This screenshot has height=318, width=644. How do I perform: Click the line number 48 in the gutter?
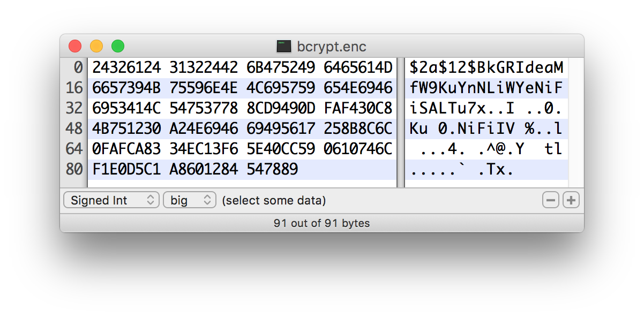click(74, 129)
